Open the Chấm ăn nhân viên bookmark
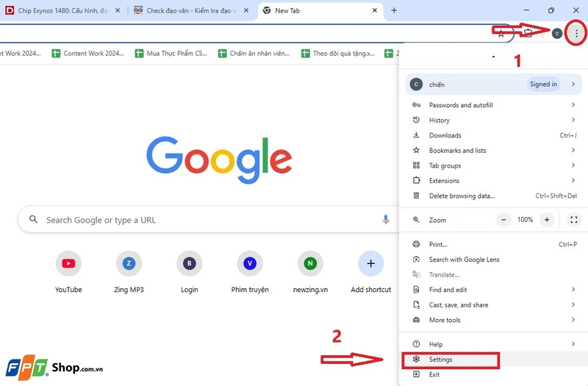The image size is (588, 386). (x=254, y=53)
